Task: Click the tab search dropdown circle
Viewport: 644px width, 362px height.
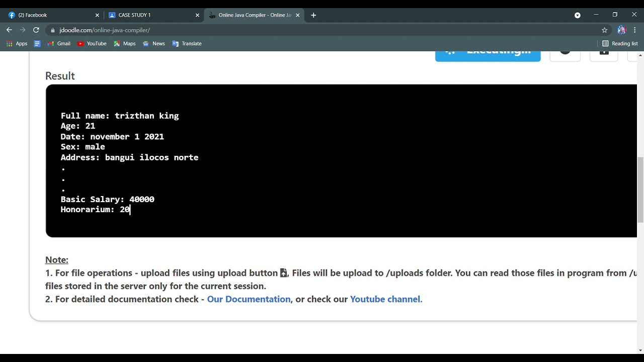Action: tap(578, 15)
